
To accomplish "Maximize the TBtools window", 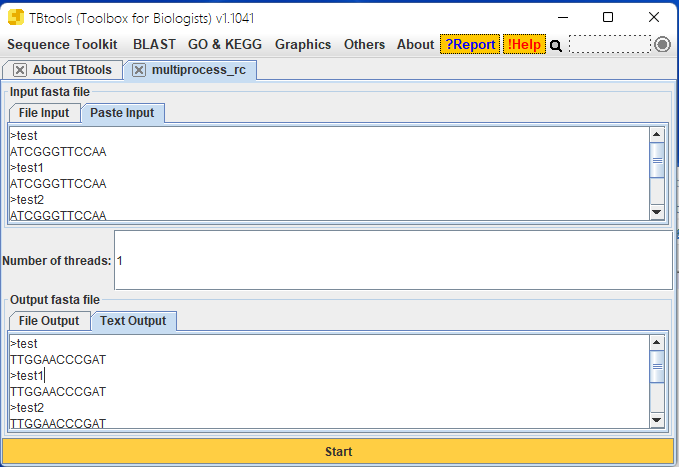I will (608, 17).
